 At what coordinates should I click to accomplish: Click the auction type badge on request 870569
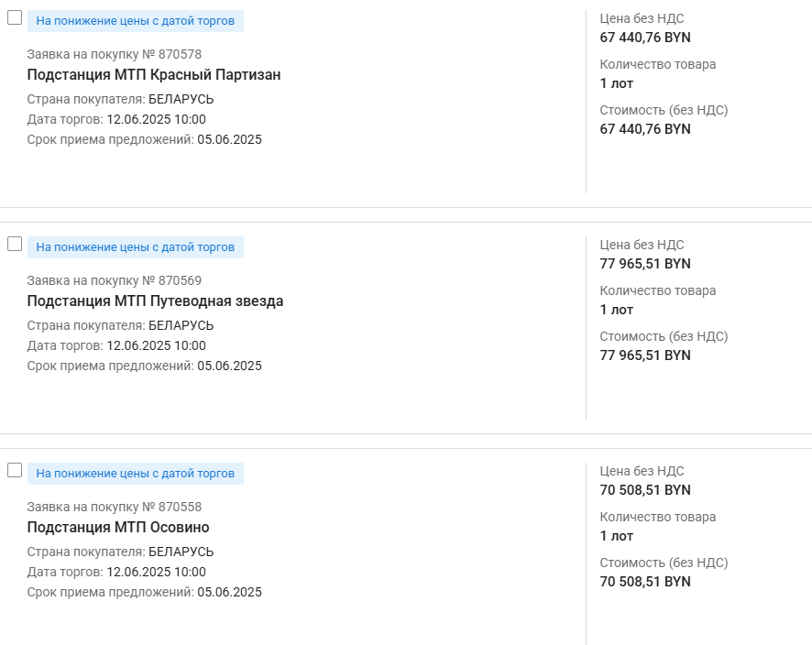[x=135, y=246]
